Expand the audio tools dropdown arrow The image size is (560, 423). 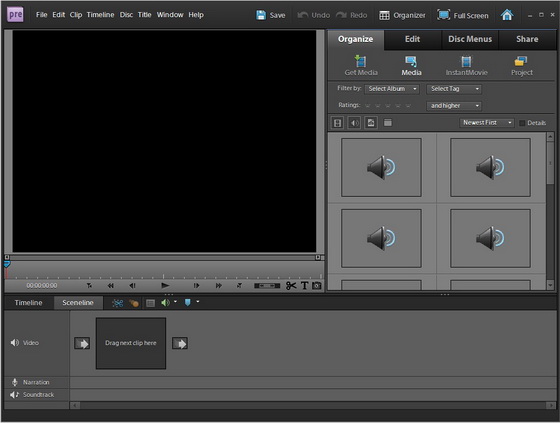(x=175, y=302)
